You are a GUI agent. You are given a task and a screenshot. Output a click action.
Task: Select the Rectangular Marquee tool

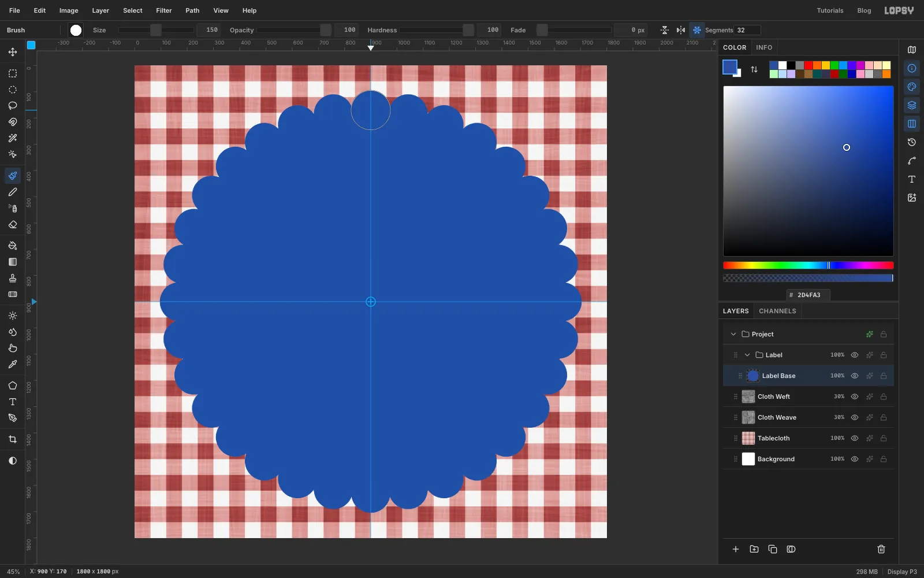[12, 73]
